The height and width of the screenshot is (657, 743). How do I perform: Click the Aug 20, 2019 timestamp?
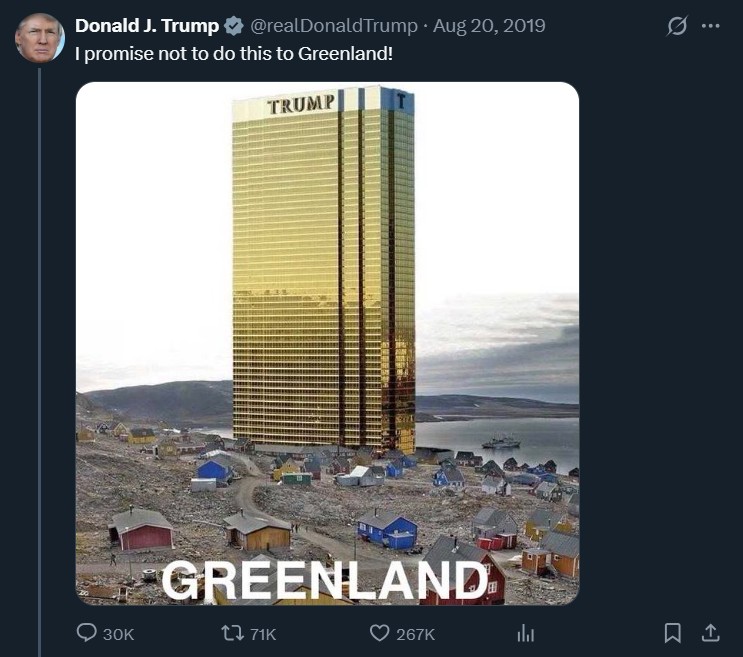[489, 26]
